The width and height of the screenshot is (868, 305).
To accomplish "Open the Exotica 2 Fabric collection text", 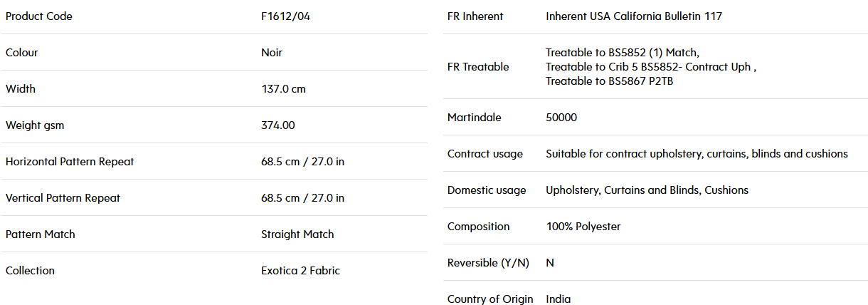I will (x=300, y=271).
